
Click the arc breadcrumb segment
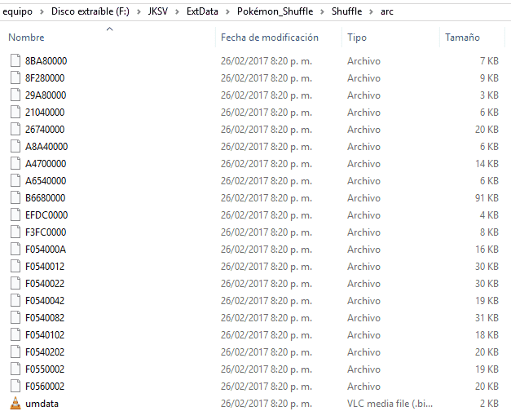[387, 11]
